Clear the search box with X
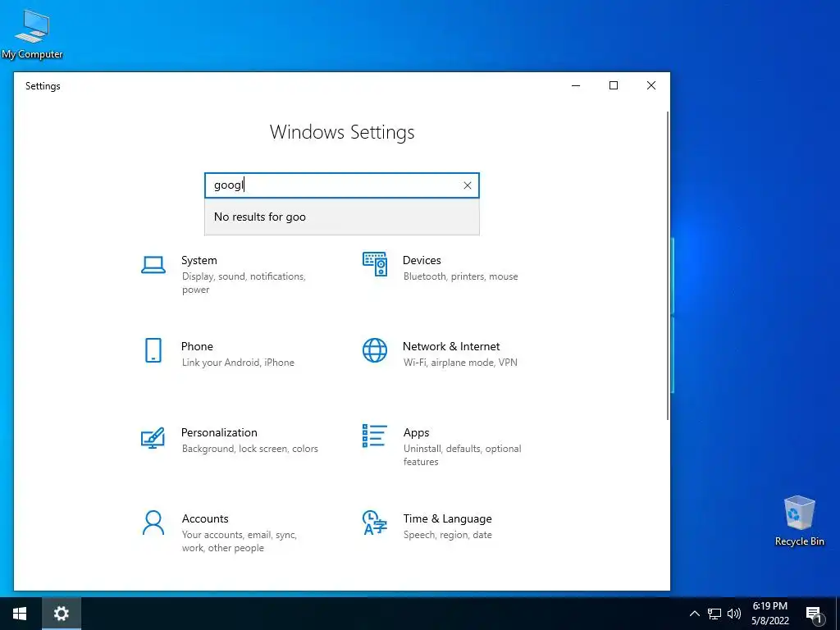 (x=467, y=185)
